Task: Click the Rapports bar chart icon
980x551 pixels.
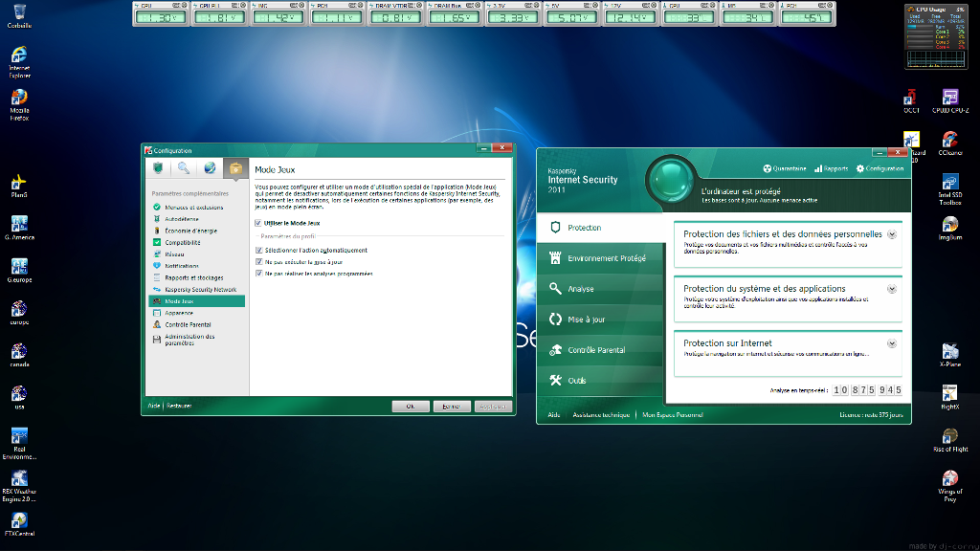Action: tap(818, 168)
